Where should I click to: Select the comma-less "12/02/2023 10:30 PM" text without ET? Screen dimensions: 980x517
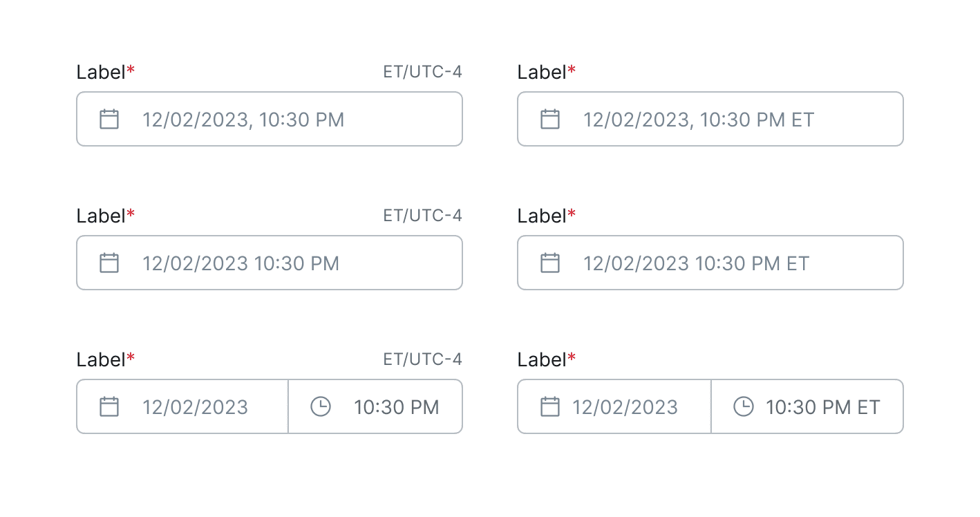click(241, 263)
